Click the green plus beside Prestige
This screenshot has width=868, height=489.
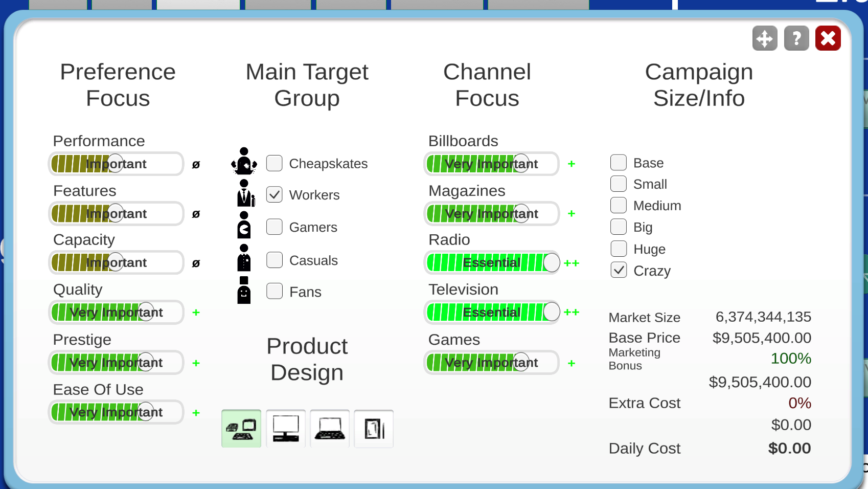(x=196, y=363)
